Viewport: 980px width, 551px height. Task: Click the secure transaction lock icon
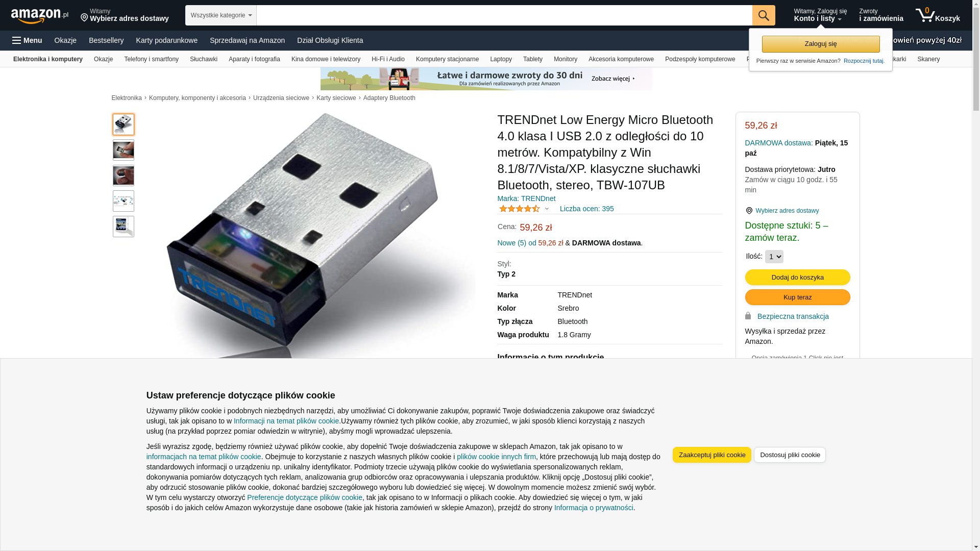click(x=748, y=316)
